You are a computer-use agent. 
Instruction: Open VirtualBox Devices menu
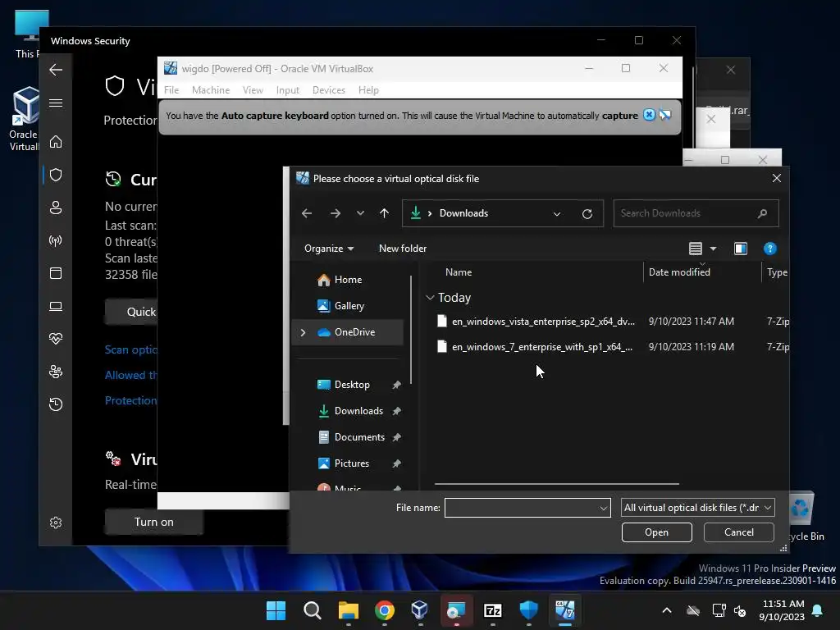click(x=329, y=90)
